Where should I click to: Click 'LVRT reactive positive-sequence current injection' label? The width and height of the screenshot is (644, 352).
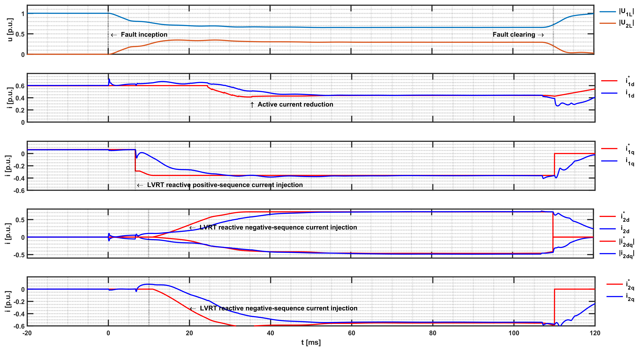(225, 185)
